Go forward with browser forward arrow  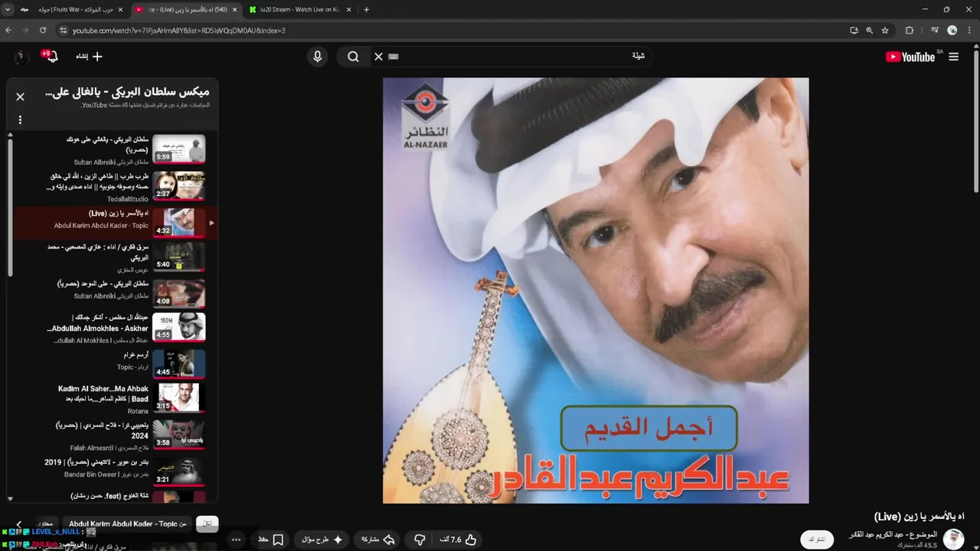26,31
